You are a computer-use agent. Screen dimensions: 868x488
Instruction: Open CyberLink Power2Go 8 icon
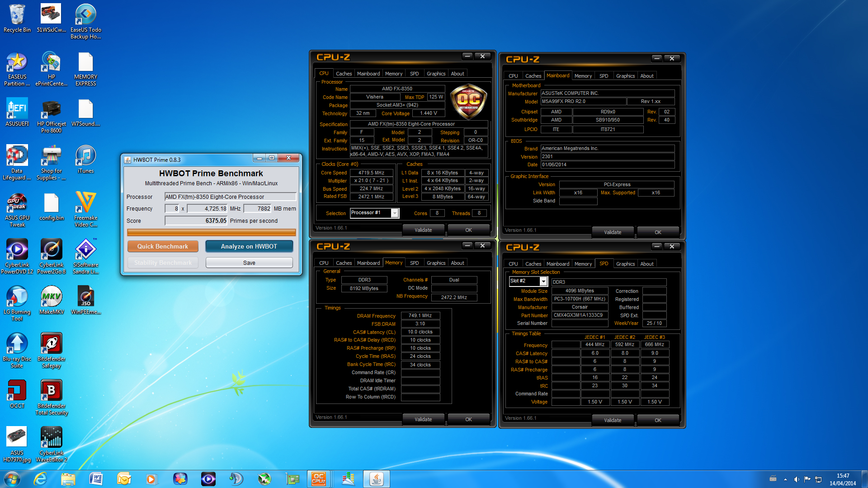click(51, 257)
